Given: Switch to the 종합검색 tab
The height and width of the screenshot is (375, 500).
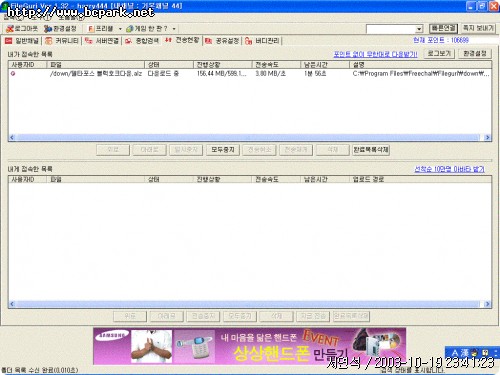Looking at the screenshot, I should coord(142,41).
